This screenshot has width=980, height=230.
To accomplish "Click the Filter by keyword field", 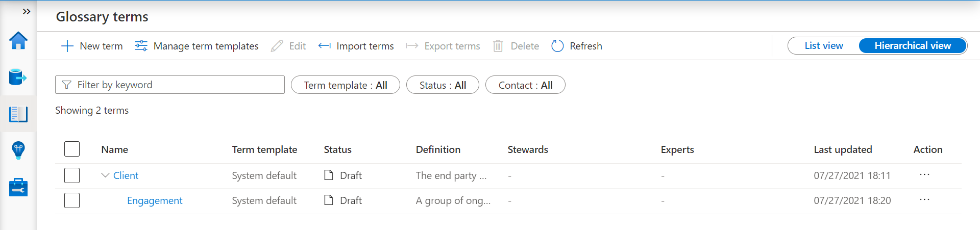I will point(170,85).
